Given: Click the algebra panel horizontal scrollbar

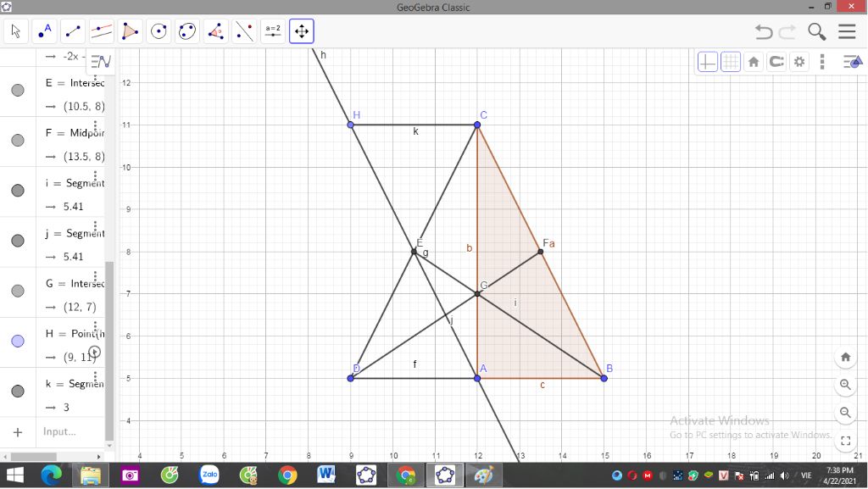Looking at the screenshot, I should click(34, 457).
